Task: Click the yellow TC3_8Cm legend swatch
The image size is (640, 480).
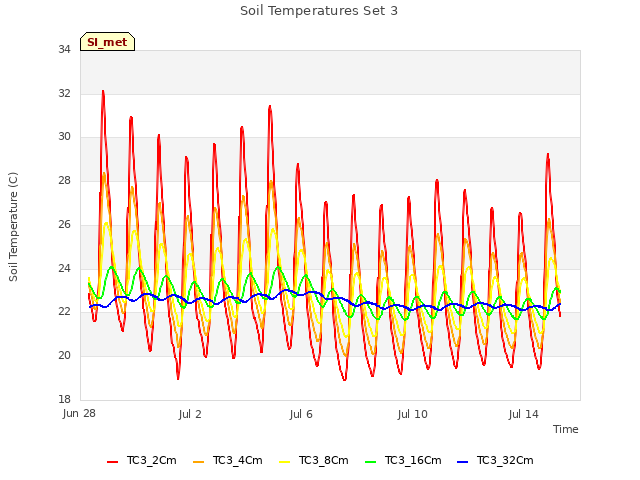Action: pyautogui.click(x=284, y=462)
